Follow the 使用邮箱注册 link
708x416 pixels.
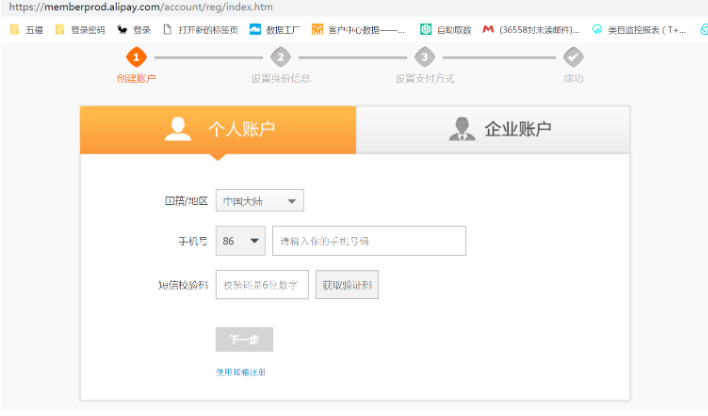pyautogui.click(x=241, y=372)
